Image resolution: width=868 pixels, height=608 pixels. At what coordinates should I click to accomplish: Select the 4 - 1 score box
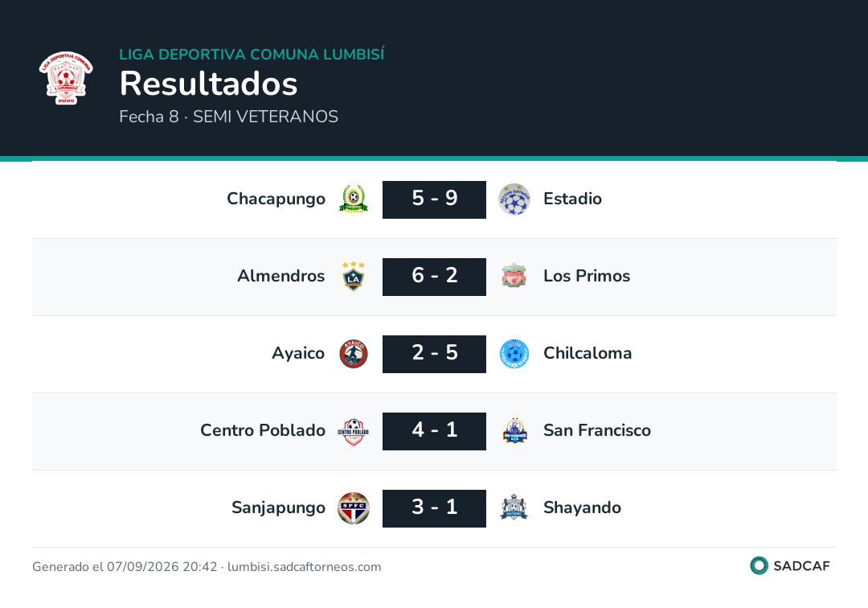click(x=435, y=431)
